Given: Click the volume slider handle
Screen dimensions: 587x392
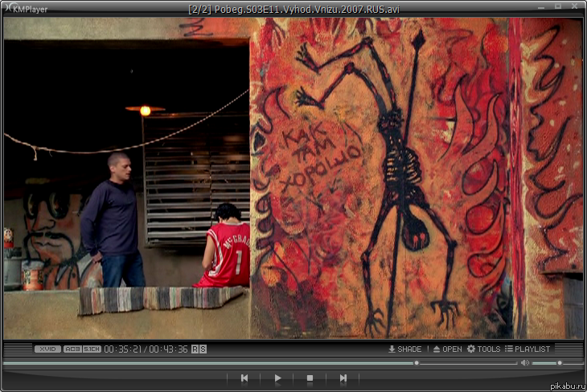Looking at the screenshot, I should click(559, 363).
